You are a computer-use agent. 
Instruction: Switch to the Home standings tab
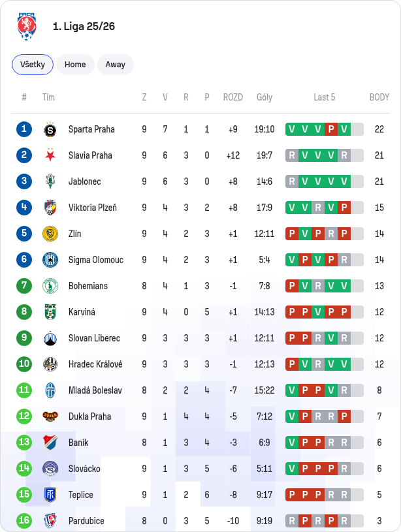[75, 65]
